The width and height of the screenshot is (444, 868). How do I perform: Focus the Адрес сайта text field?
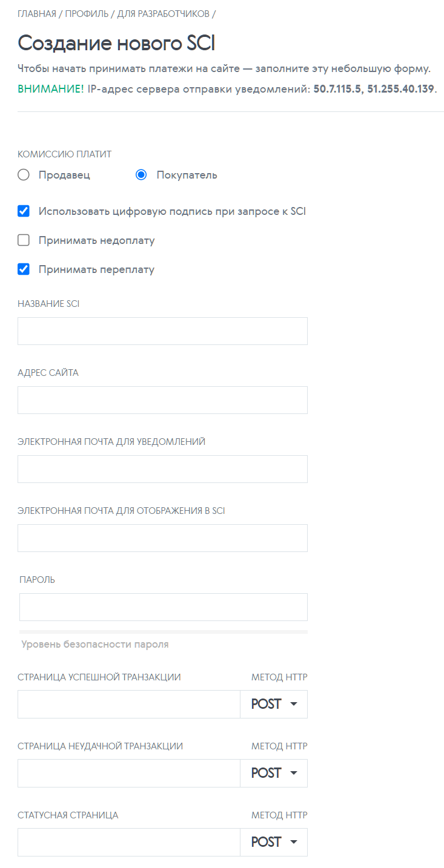tap(162, 400)
